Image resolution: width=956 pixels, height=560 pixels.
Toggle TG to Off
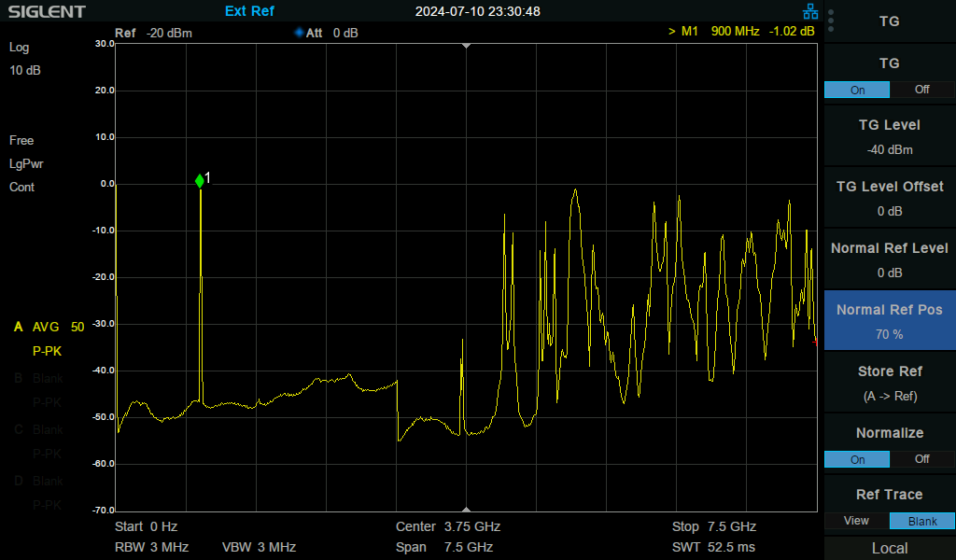coord(921,90)
